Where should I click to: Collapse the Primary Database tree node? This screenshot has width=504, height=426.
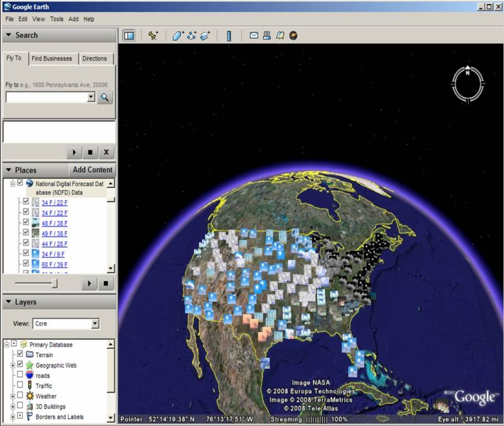(x=6, y=345)
